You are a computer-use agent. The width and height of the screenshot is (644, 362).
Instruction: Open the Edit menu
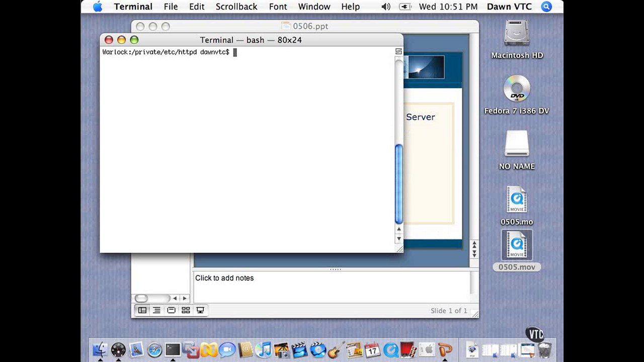click(197, 7)
